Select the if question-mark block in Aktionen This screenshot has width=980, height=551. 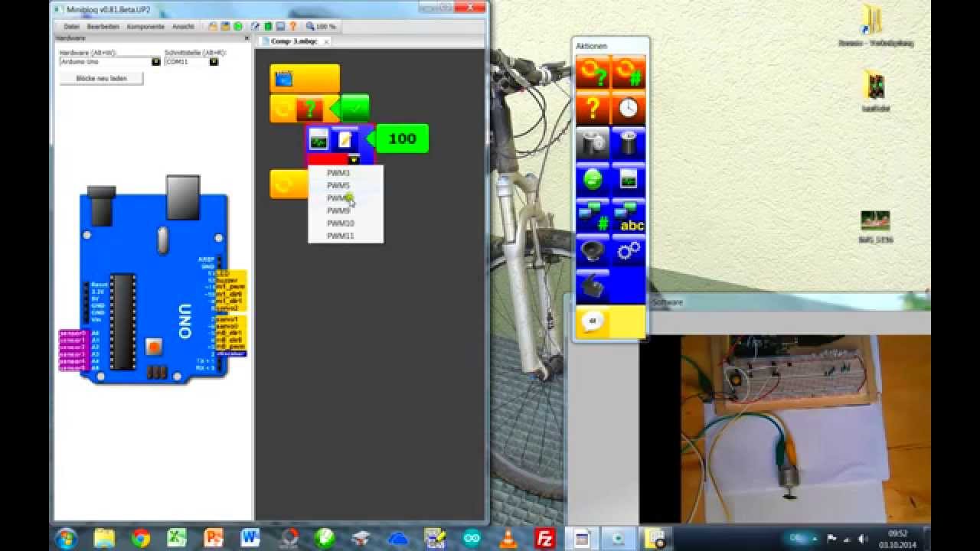point(593,109)
